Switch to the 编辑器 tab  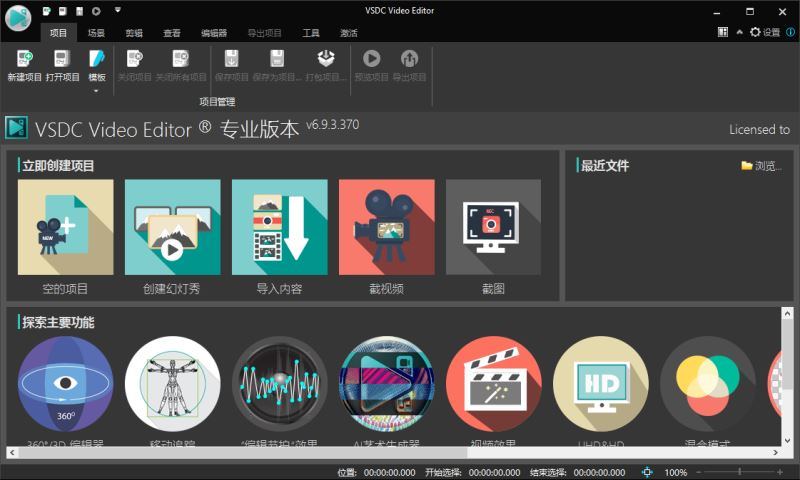(214, 33)
